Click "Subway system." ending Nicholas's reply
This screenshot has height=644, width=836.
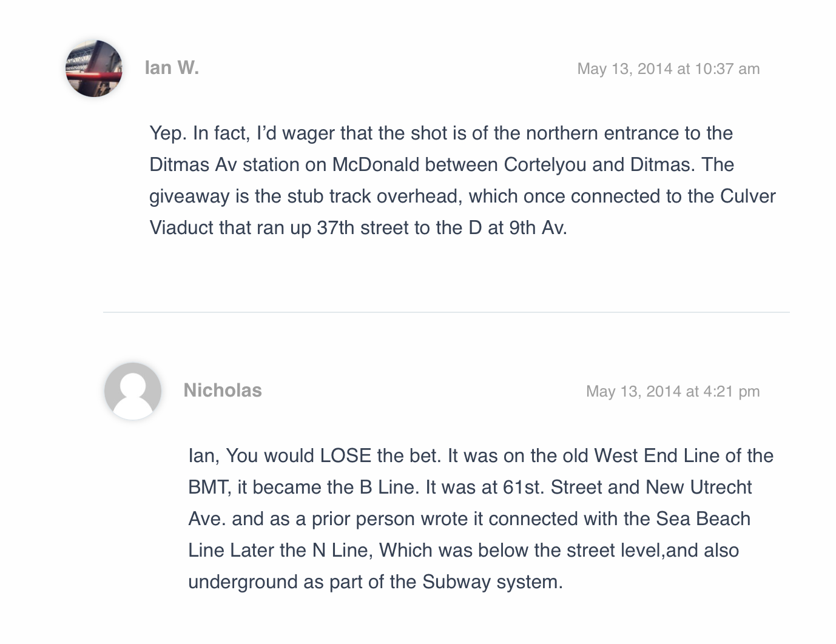(492, 582)
